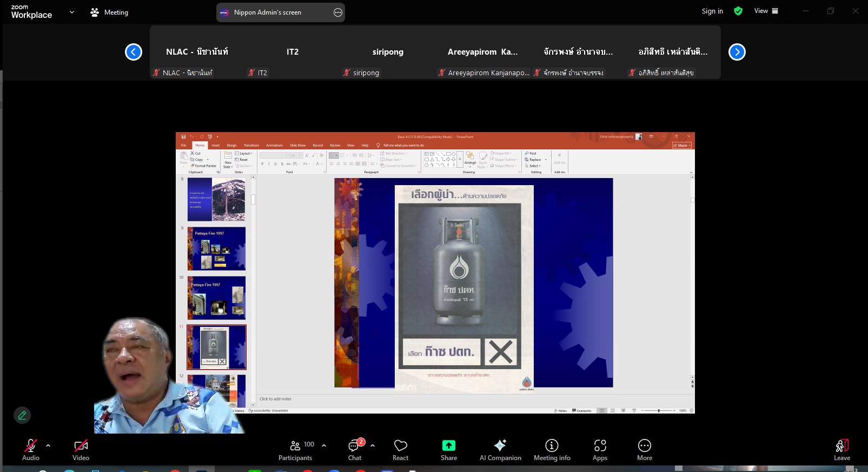The height and width of the screenshot is (472, 868).
Task: Click the PowerPoint Share button
Action: click(683, 145)
